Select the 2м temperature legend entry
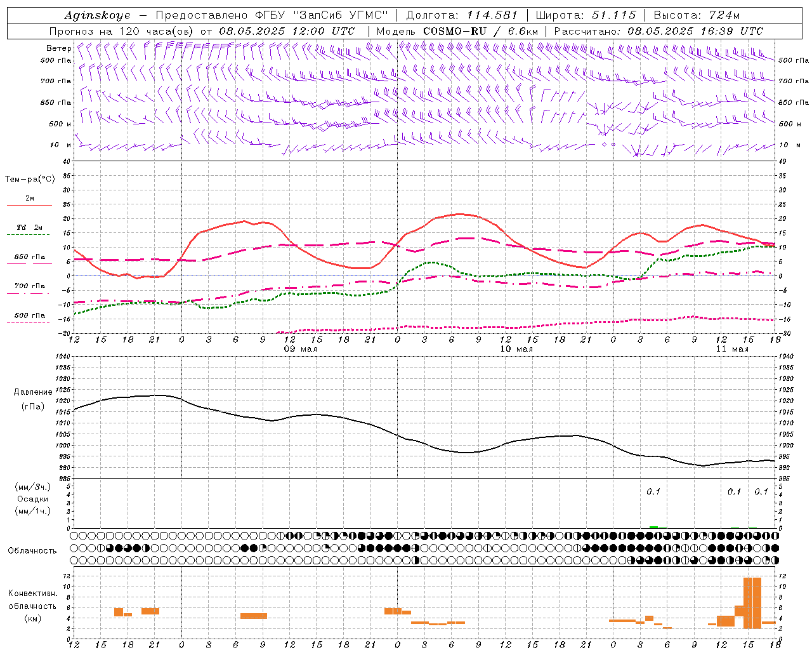The image size is (812, 650). [30, 199]
